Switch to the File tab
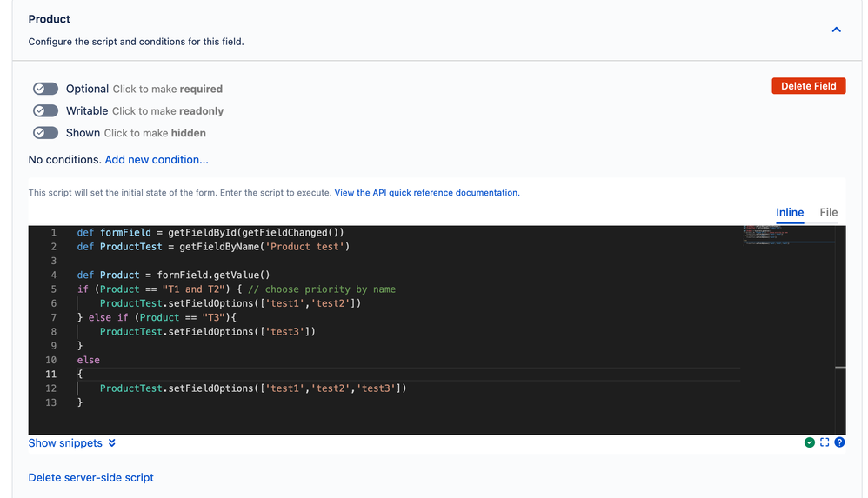Image resolution: width=868 pixels, height=498 pixels. tap(828, 212)
